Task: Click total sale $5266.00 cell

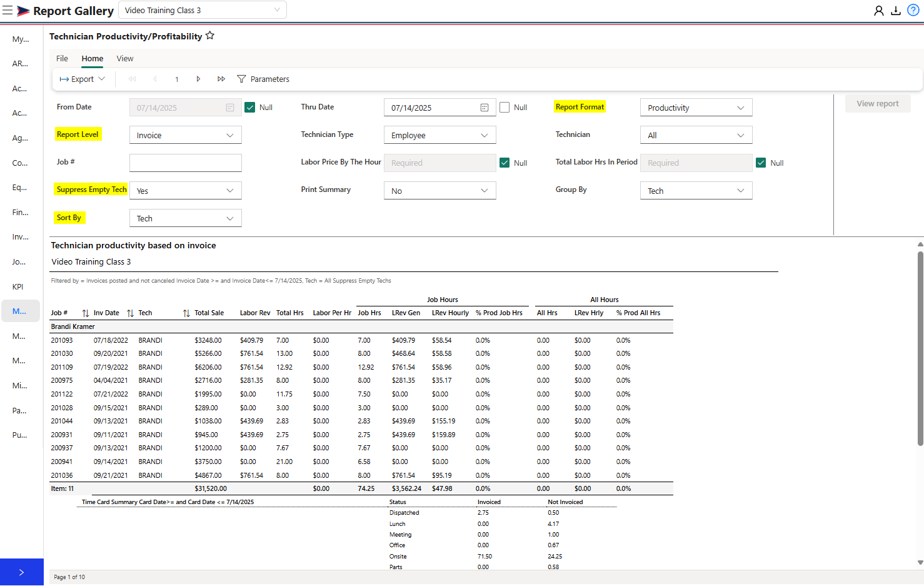Action: pos(208,353)
